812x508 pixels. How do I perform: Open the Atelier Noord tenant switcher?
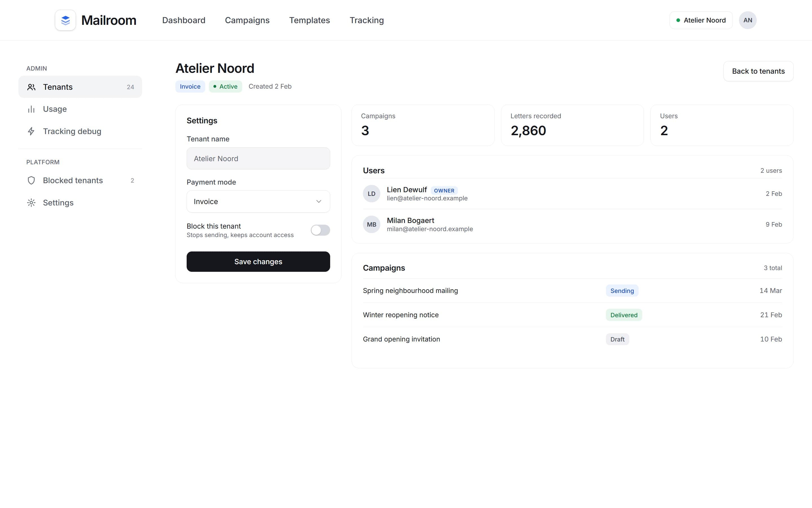point(701,20)
